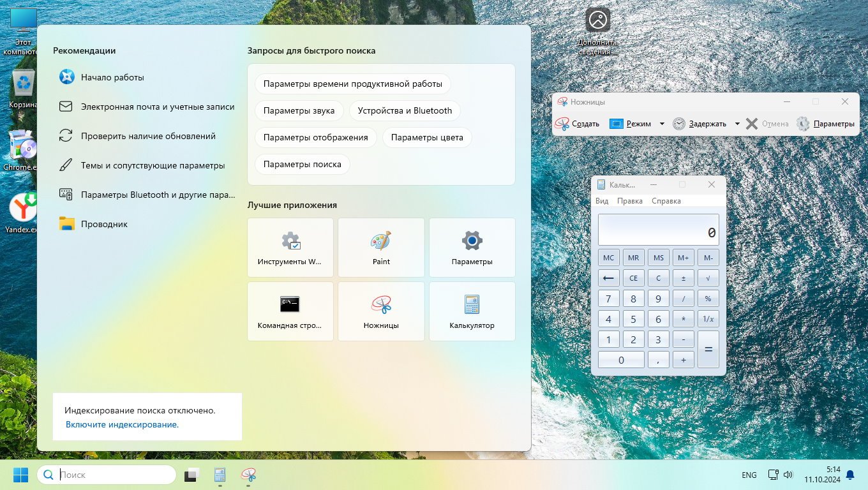868x490 pixels.
Task: Click the Создать button in Snipping Tool
Action: click(578, 124)
